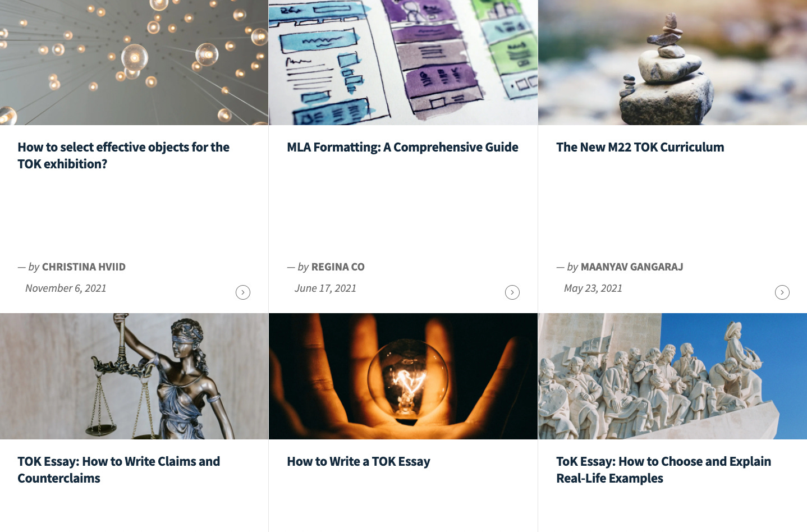
Task: Open 'TOK Essay: How to Write Claims' title
Action: [x=119, y=470]
